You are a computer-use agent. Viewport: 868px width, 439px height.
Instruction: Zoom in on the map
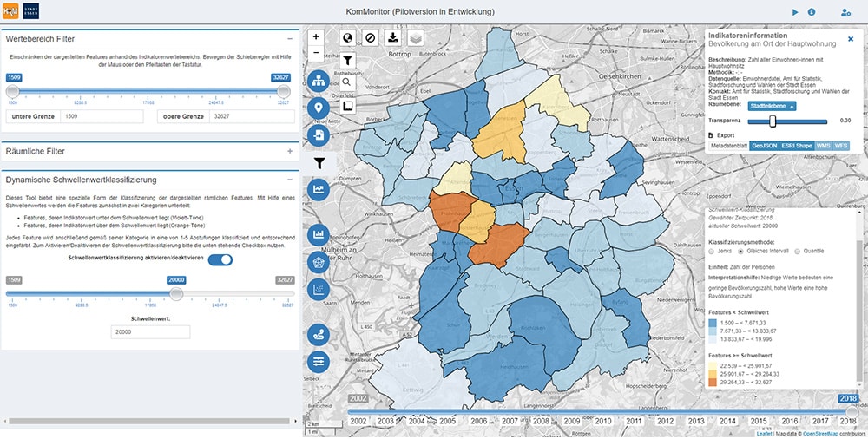point(316,37)
